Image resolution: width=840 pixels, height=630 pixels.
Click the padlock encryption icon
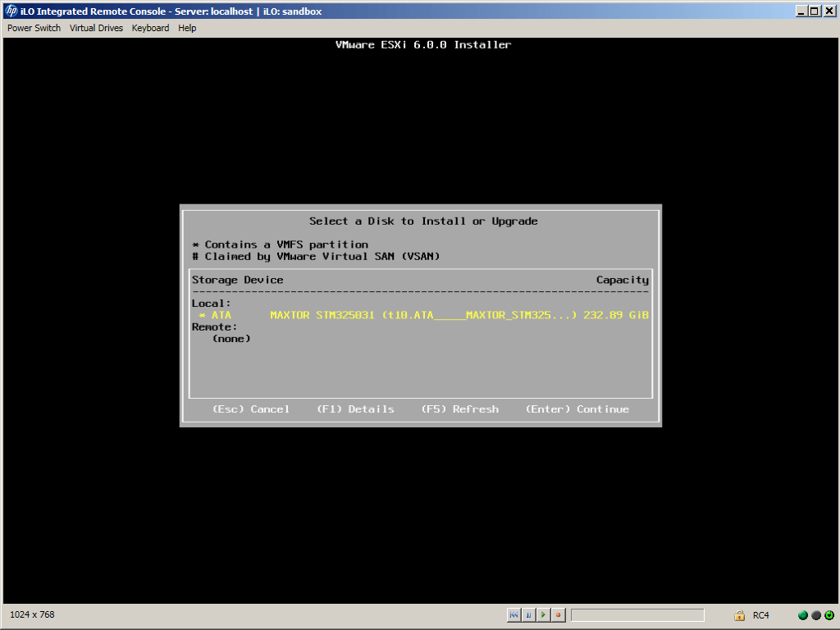coord(739,615)
